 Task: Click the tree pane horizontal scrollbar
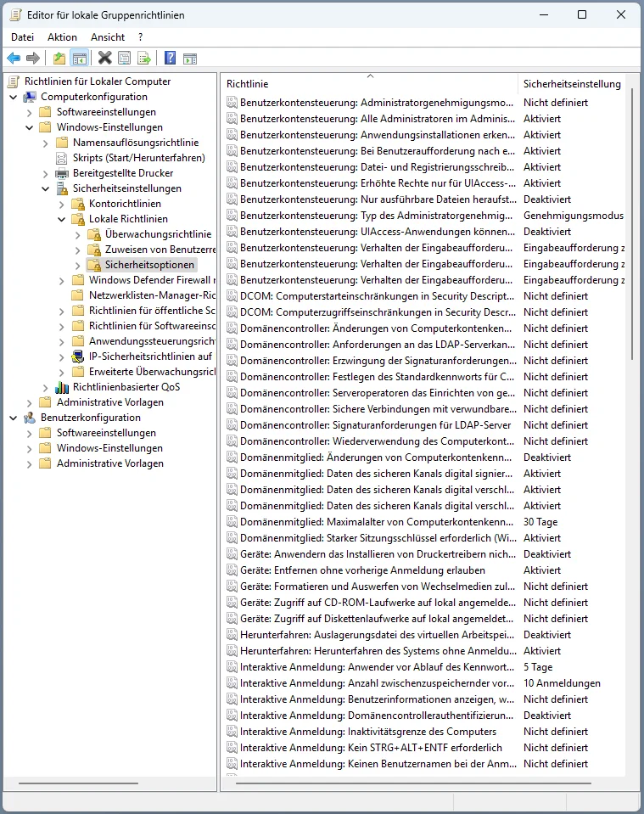click(x=78, y=783)
